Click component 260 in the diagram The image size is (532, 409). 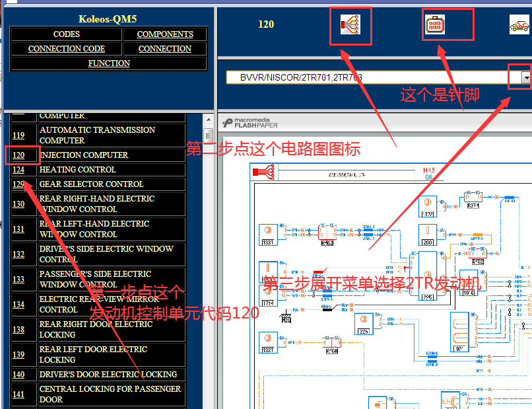coord(428,235)
